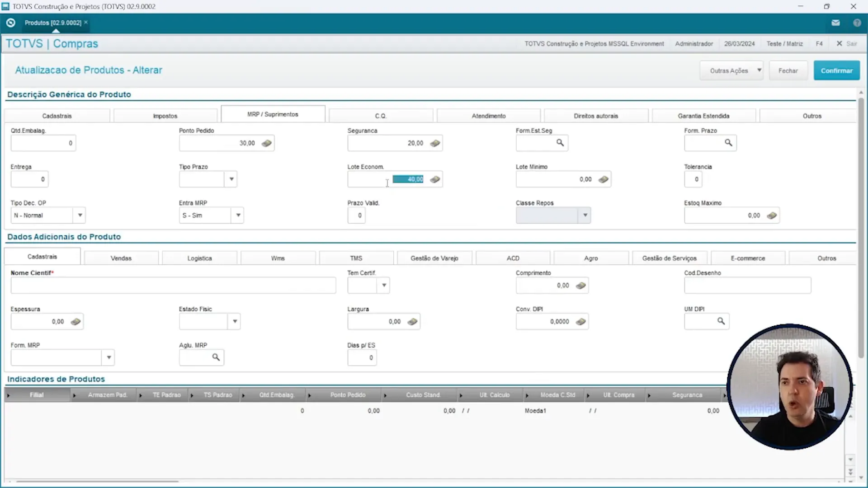This screenshot has height=488, width=868.
Task: Click the Fechar button
Action: click(x=788, y=70)
